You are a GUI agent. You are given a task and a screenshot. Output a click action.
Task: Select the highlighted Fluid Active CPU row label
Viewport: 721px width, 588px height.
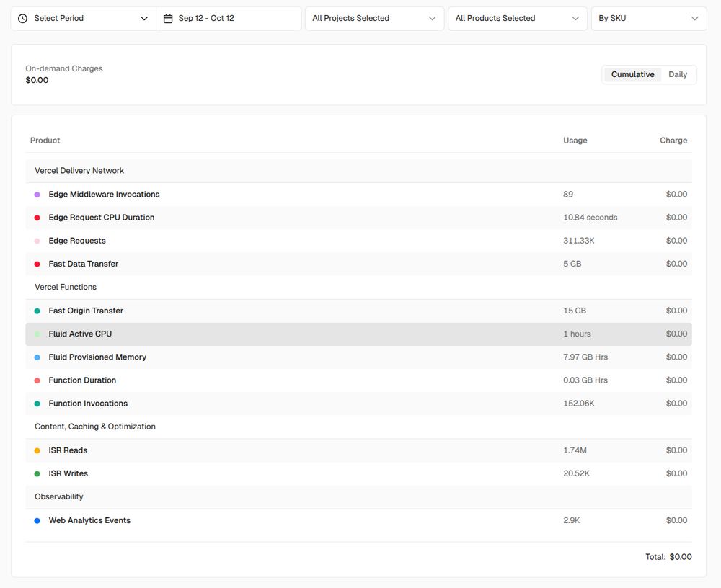click(80, 334)
